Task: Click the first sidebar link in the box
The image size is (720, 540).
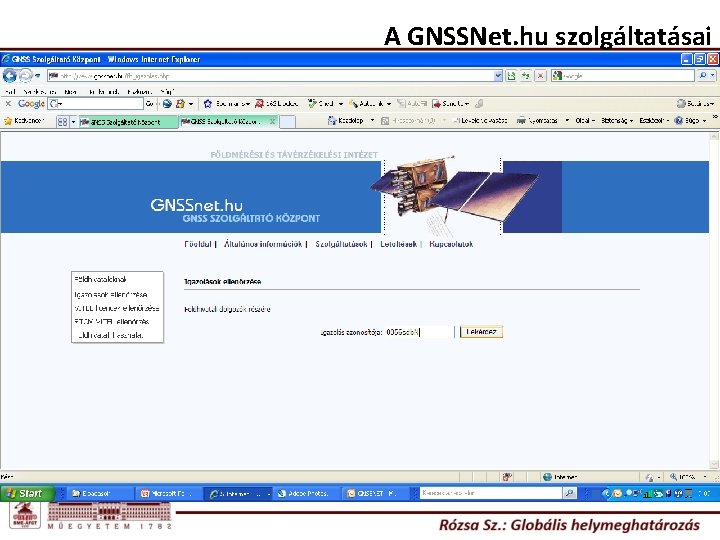Action: click(x=100, y=279)
